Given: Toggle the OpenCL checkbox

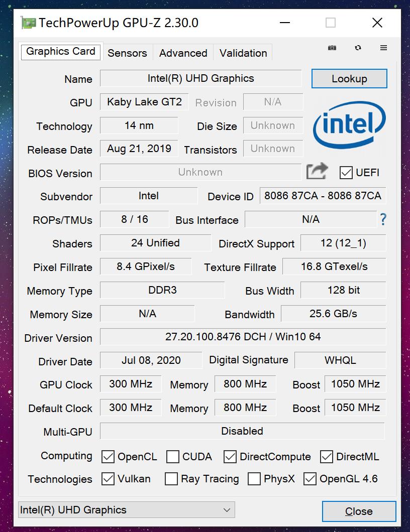Looking at the screenshot, I should 108,457.
